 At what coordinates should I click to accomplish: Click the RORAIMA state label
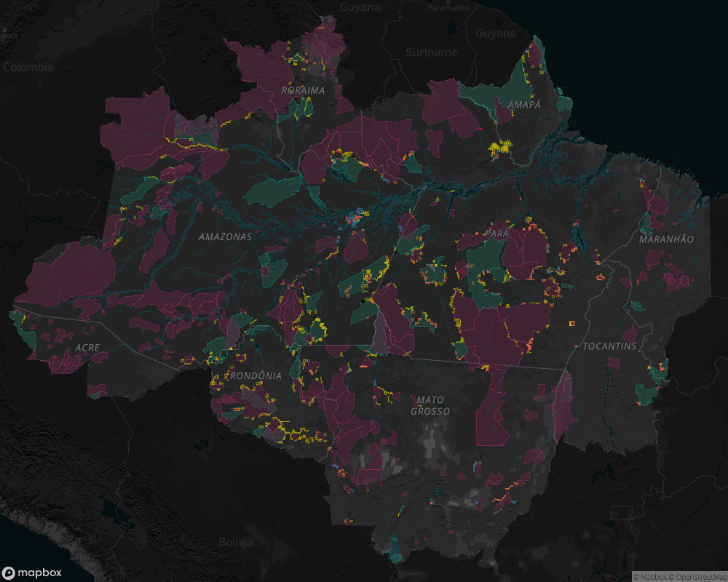coord(303,90)
